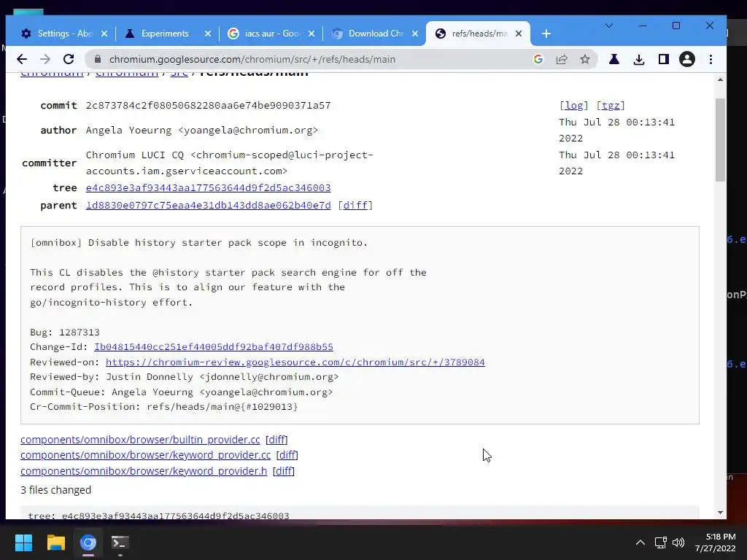747x560 pixels.
Task: Click the scrollbar down arrow
Action: pyautogui.click(x=720, y=513)
